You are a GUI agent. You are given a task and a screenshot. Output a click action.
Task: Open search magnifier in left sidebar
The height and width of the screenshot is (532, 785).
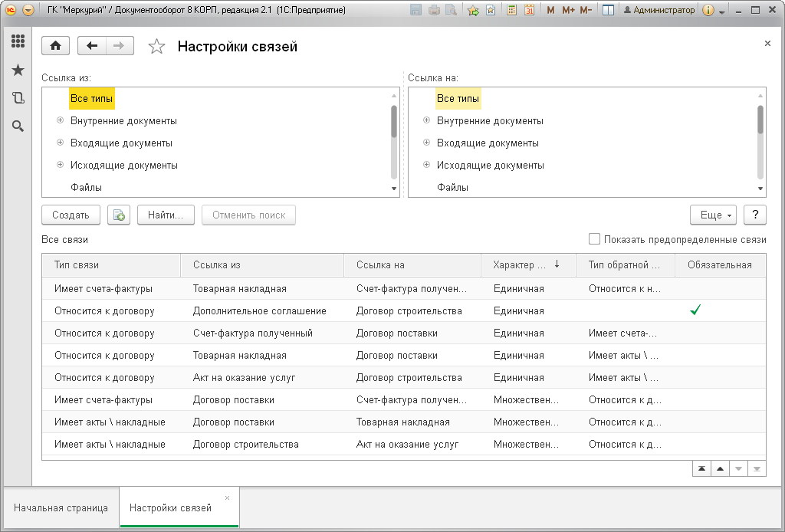[18, 126]
